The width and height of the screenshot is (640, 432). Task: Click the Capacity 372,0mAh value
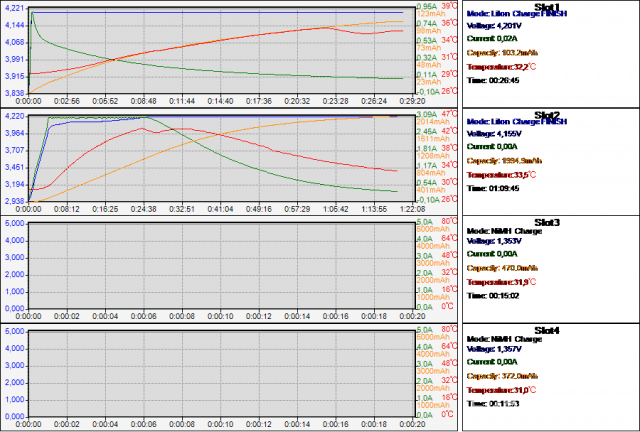pos(502,376)
